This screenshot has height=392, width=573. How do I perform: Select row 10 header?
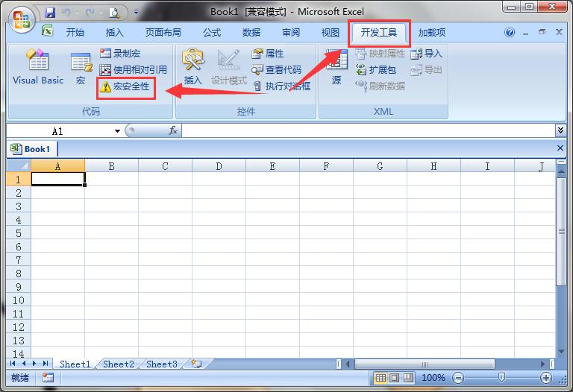pyautogui.click(x=19, y=300)
